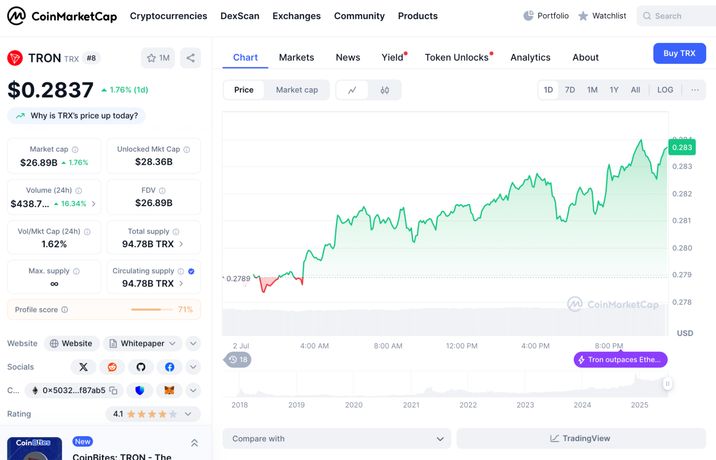This screenshot has width=716, height=460.
Task: Show Max. supply info icon
Action: point(76,271)
